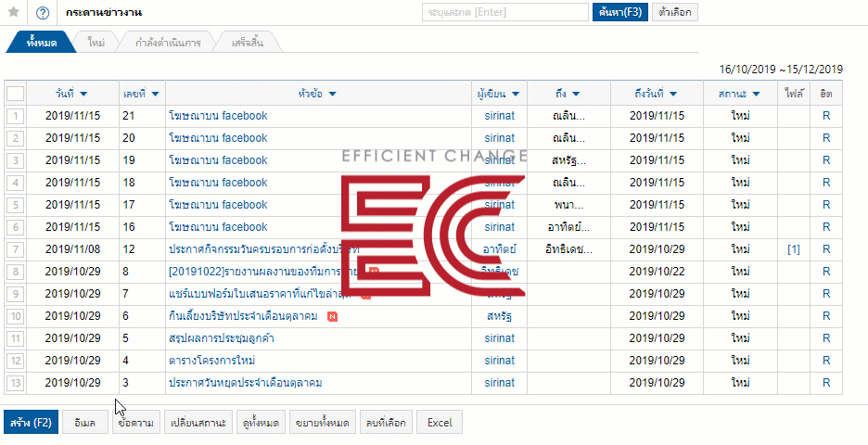Screen dimensions: 868x445
Task: Click author อาทิตย์ in row 7
Action: (499, 249)
